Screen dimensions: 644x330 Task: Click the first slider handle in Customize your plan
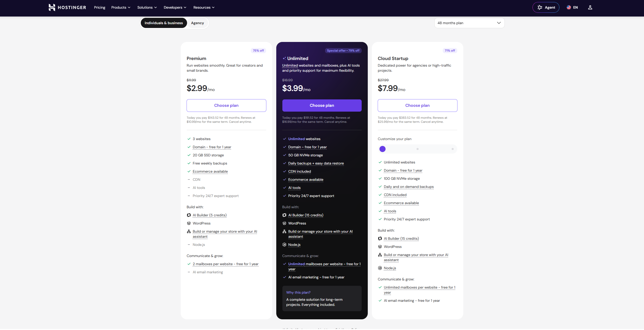[x=382, y=149]
